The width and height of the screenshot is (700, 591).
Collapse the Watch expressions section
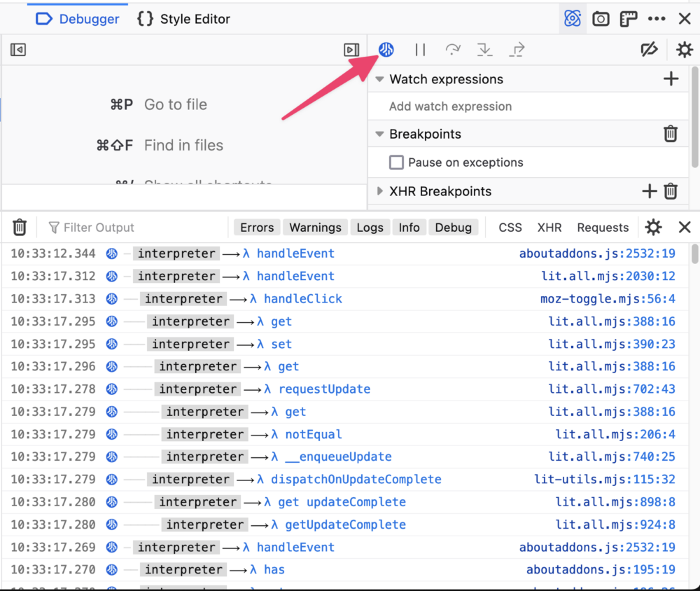[379, 79]
